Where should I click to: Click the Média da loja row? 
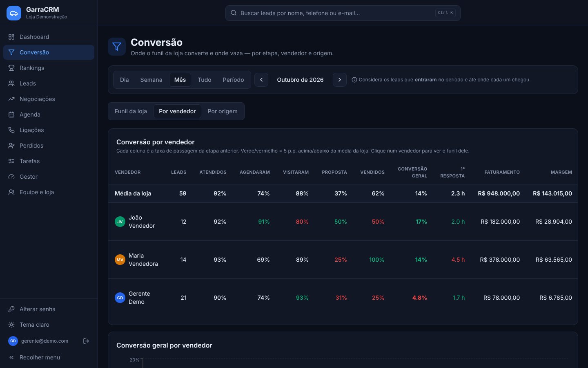pos(343,193)
